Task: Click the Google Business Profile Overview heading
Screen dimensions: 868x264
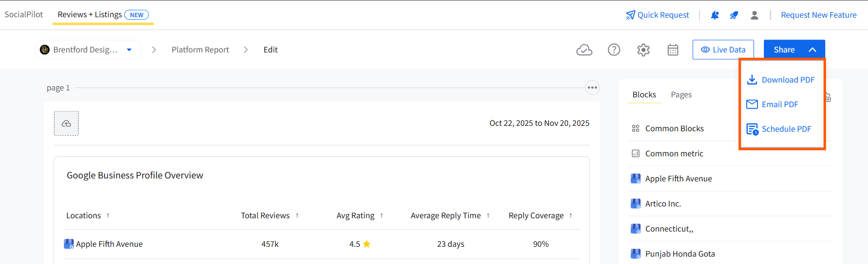Action: pos(135,176)
